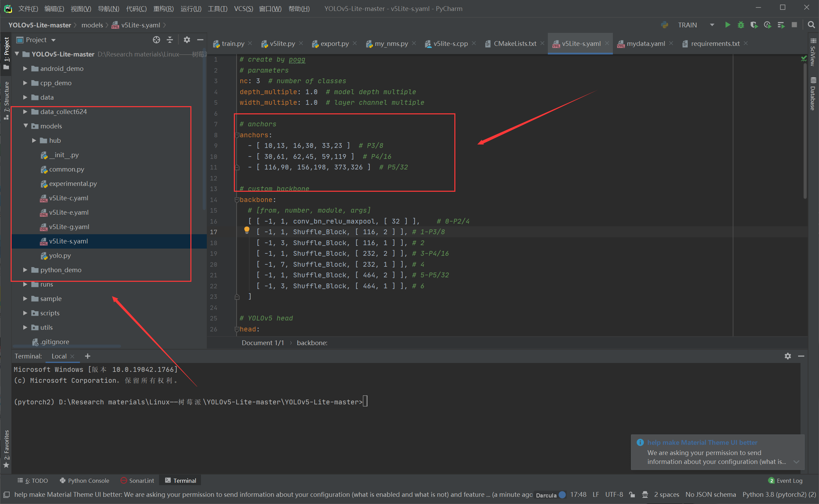Click collapse all icon in Project panel

(170, 40)
